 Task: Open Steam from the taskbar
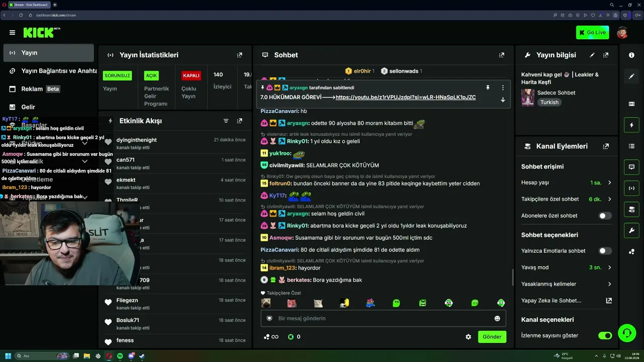(142, 356)
